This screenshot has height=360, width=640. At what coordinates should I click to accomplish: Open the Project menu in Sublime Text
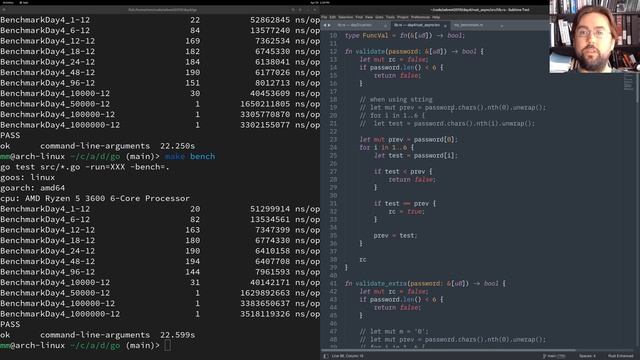(403, 17)
